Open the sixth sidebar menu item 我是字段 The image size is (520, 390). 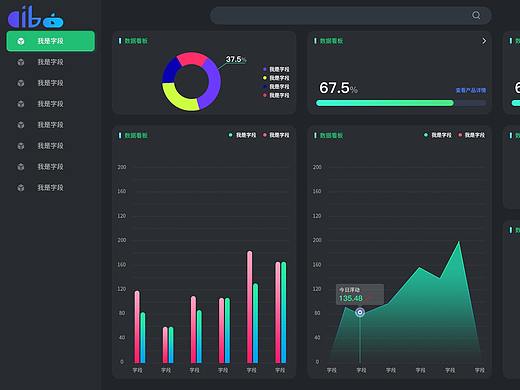coord(50,146)
